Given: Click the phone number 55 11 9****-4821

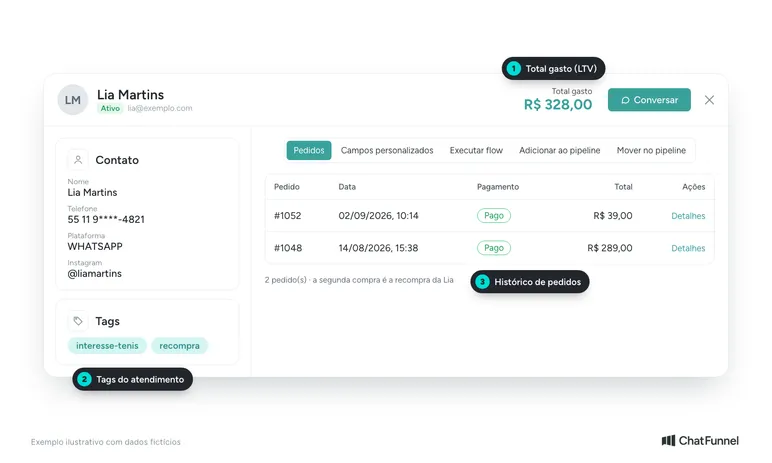Looking at the screenshot, I should (106, 220).
